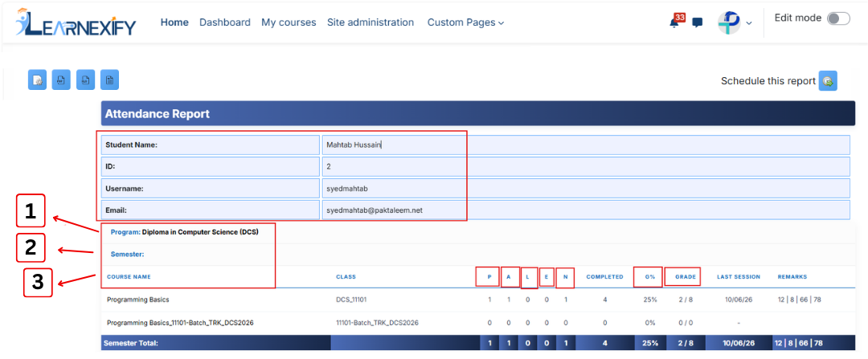This screenshot has height=359, width=868.
Task: Navigate to My courses
Action: coord(289,22)
